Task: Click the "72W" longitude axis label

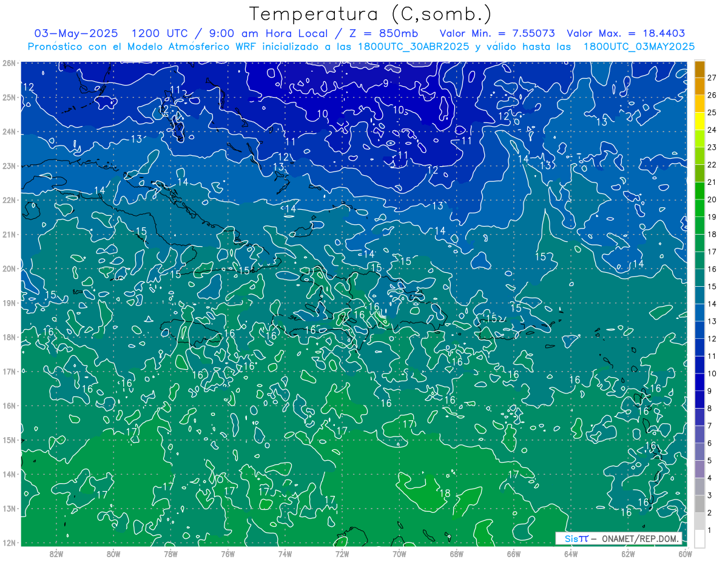Action: [342, 554]
